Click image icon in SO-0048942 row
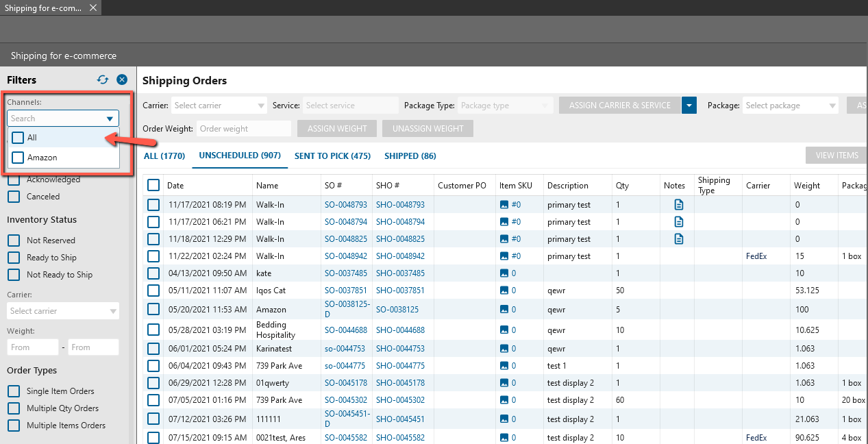Viewport: 868px width, 444px height. (504, 256)
